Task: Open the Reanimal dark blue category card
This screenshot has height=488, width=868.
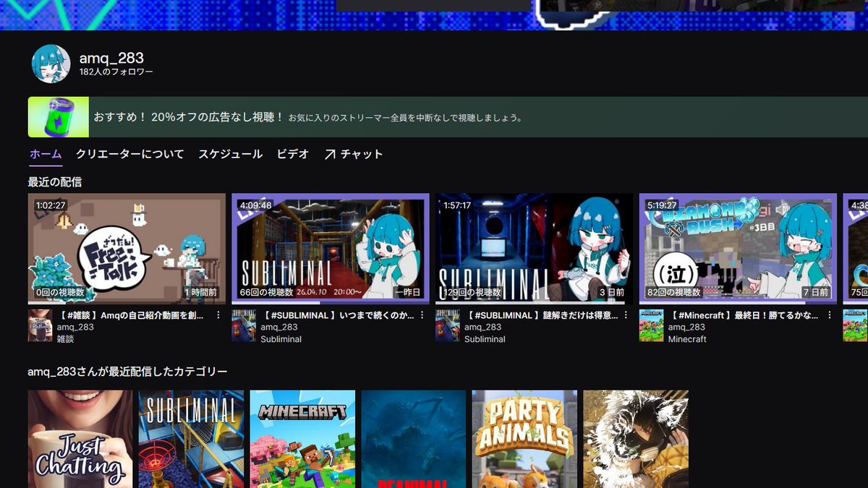Action: click(414, 439)
